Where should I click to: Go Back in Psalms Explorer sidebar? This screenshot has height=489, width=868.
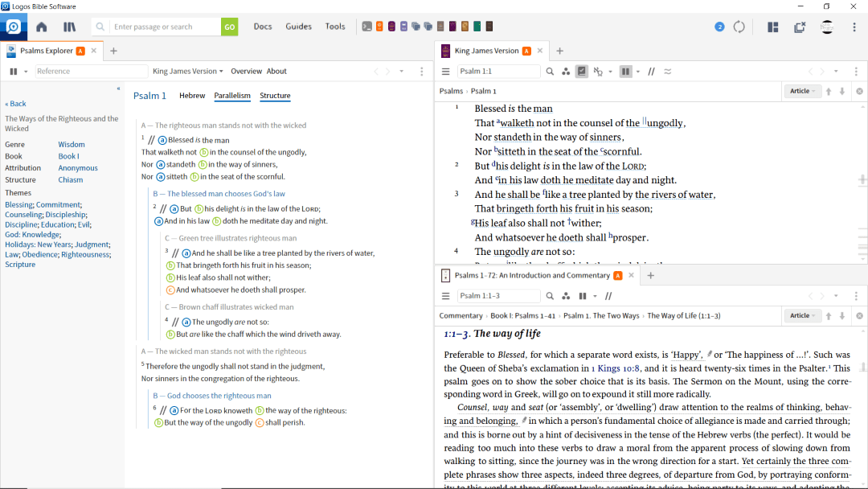[15, 104]
